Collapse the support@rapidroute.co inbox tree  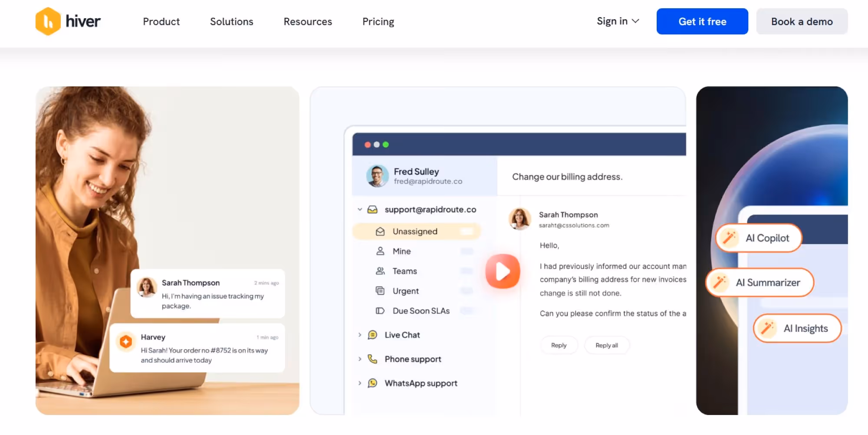coord(360,209)
